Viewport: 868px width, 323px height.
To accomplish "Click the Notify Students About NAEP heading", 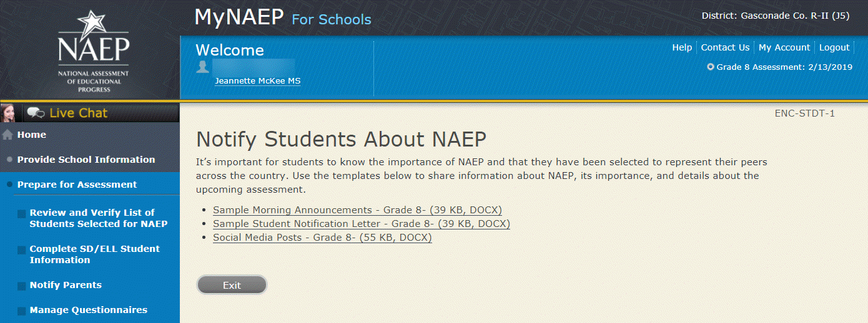I will 341,138.
